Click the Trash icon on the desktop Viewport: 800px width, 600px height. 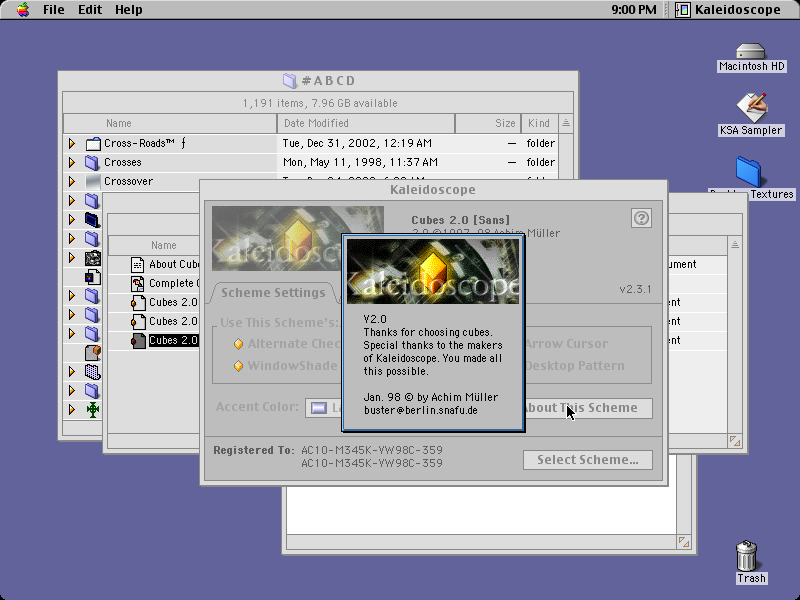coord(746,556)
